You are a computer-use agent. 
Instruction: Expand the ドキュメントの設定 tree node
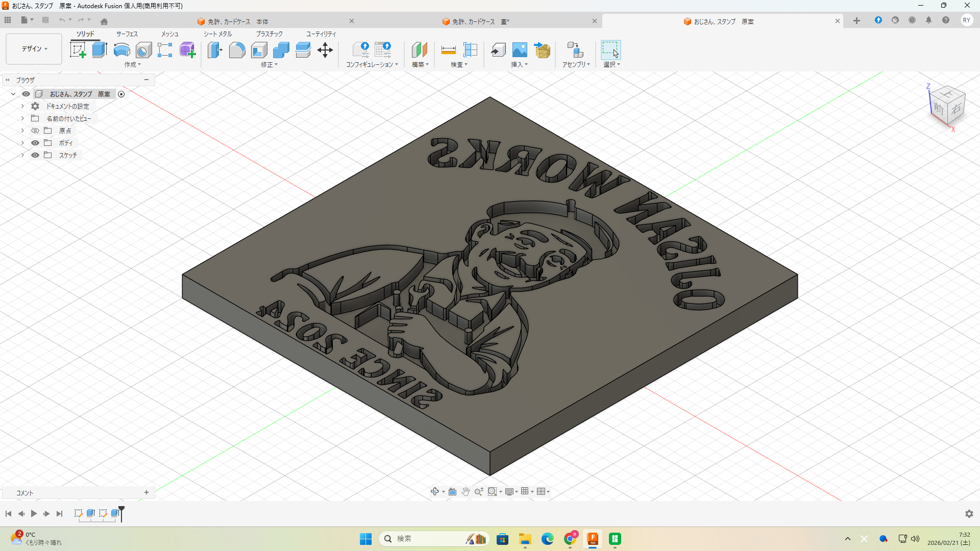(x=22, y=106)
